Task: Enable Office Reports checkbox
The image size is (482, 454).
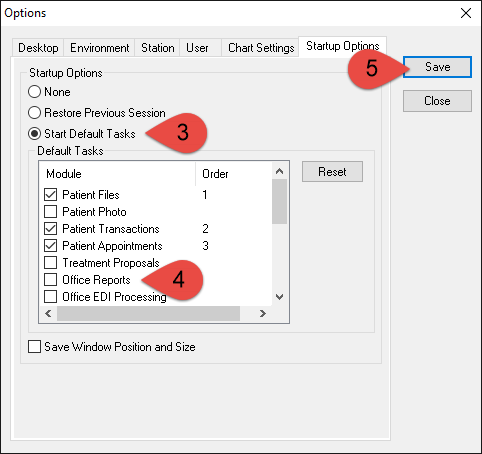Action: tap(50, 280)
